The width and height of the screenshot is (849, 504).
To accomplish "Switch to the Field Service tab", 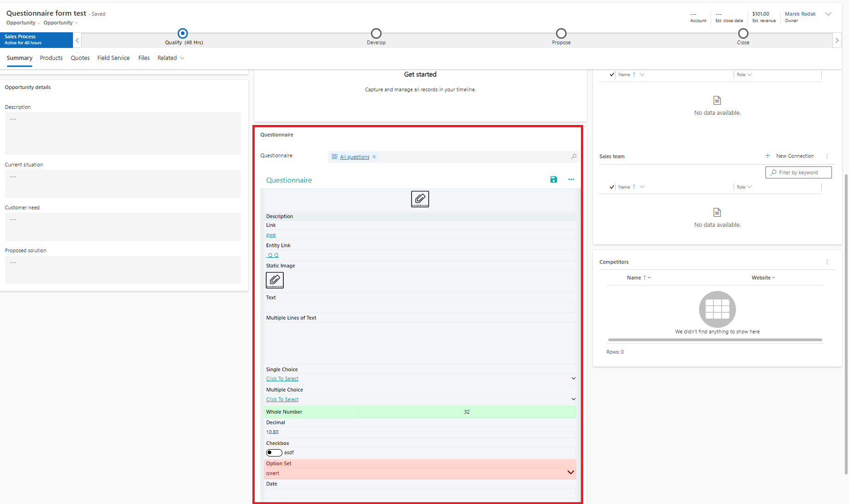I will (x=114, y=58).
